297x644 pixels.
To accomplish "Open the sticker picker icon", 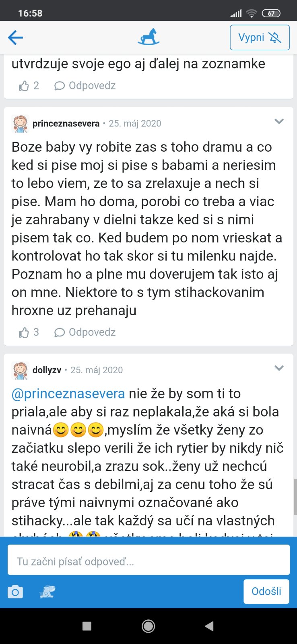I will pos(47,592).
